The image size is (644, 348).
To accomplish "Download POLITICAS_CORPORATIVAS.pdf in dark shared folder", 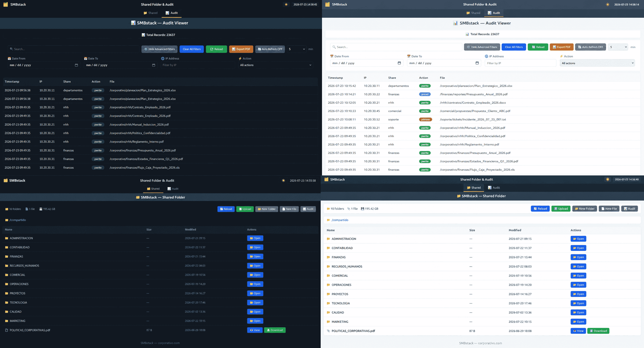I will [x=275, y=330].
